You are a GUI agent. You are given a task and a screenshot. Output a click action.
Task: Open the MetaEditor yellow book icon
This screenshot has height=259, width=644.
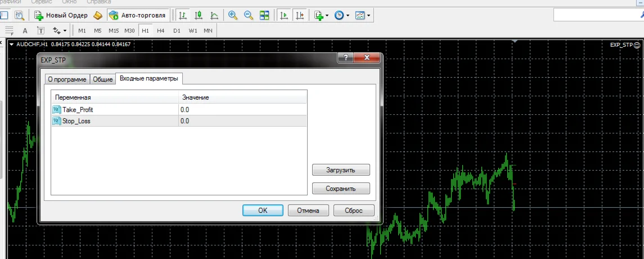tap(98, 16)
